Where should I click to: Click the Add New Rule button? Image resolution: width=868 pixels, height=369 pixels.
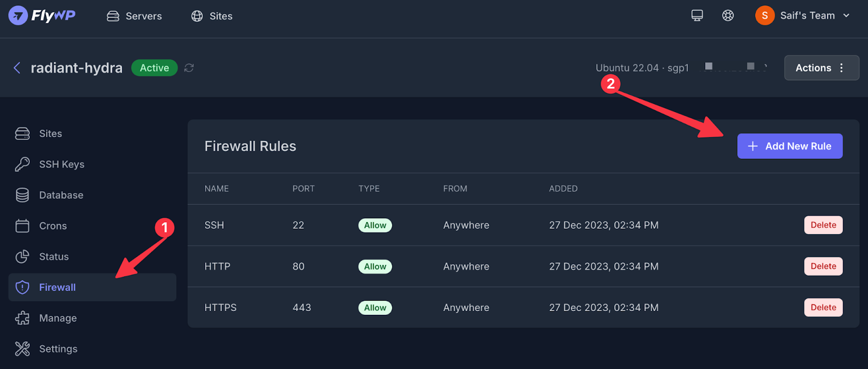(789, 146)
